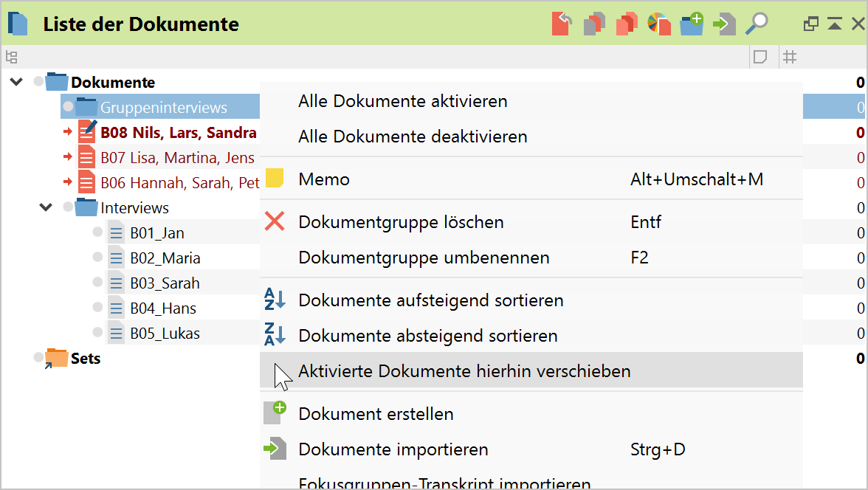The height and width of the screenshot is (490, 868).
Task: Collapse the Dokumente root node
Action: tap(16, 82)
